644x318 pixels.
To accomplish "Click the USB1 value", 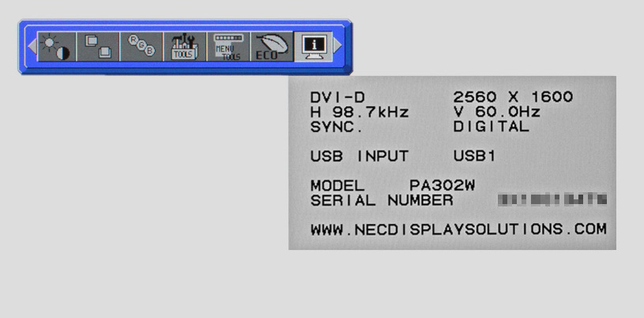I will point(474,157).
